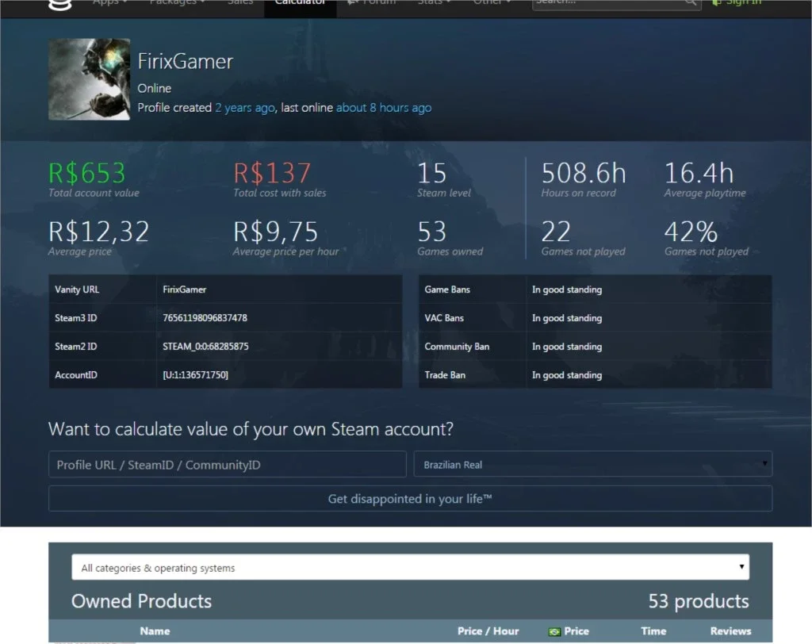
Task: Select Steam3 ID '76561198096837478'
Action: pos(205,318)
